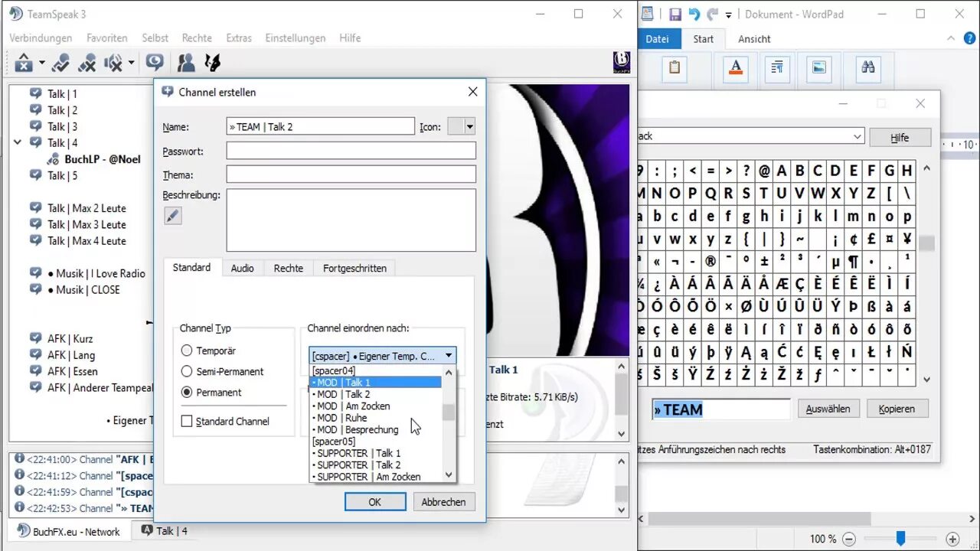
Task: Click the Abbrechen button
Action: 444,502
